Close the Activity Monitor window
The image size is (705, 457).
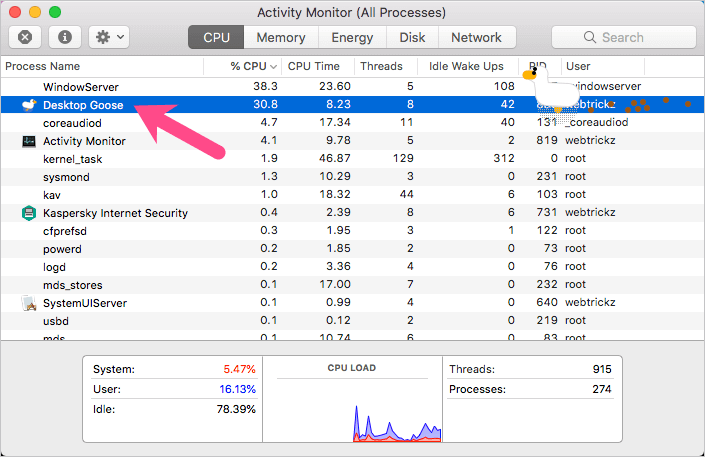[15, 12]
